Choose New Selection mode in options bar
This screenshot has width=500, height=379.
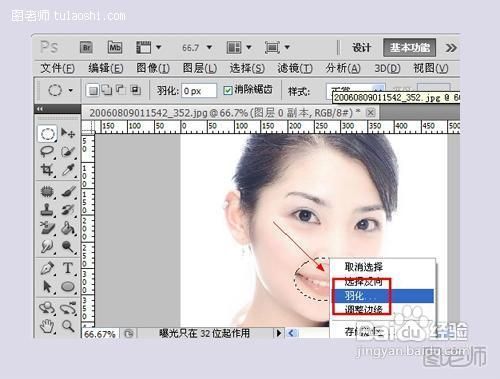(93, 90)
